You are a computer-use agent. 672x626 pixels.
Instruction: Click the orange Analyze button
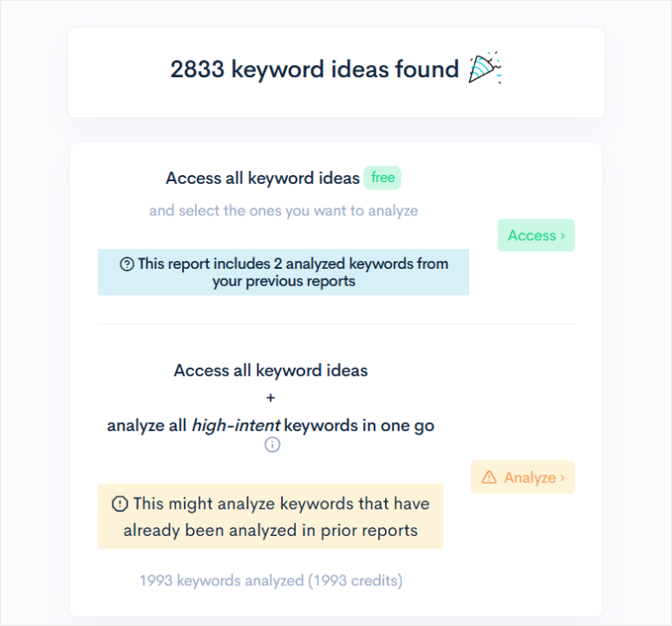tap(523, 477)
